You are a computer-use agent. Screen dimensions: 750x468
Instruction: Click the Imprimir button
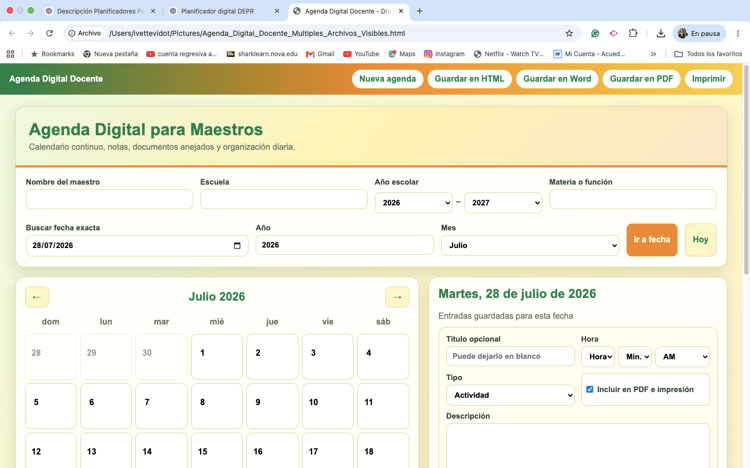(x=709, y=79)
